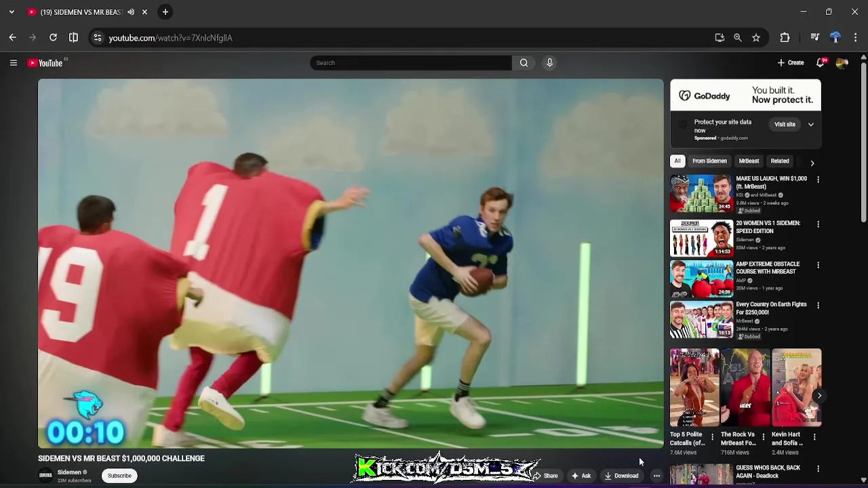Install app icon in address bar
The width and height of the screenshot is (868, 488).
tap(719, 38)
